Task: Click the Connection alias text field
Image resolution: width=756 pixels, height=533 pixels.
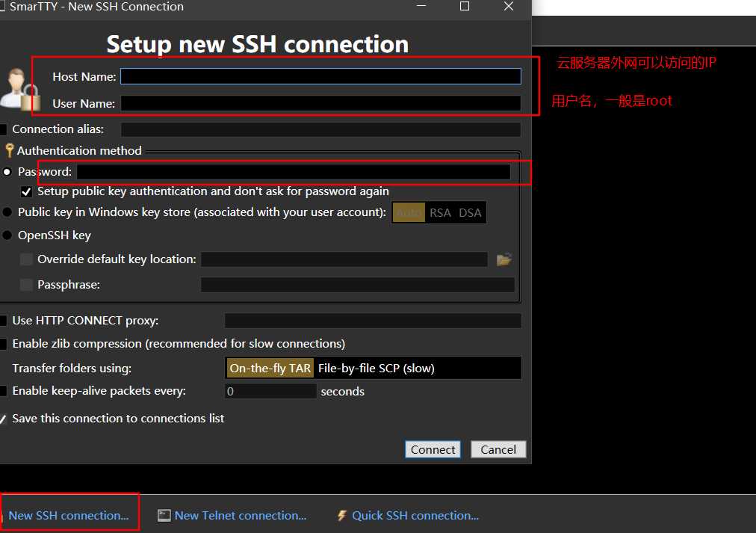Action: pos(320,129)
